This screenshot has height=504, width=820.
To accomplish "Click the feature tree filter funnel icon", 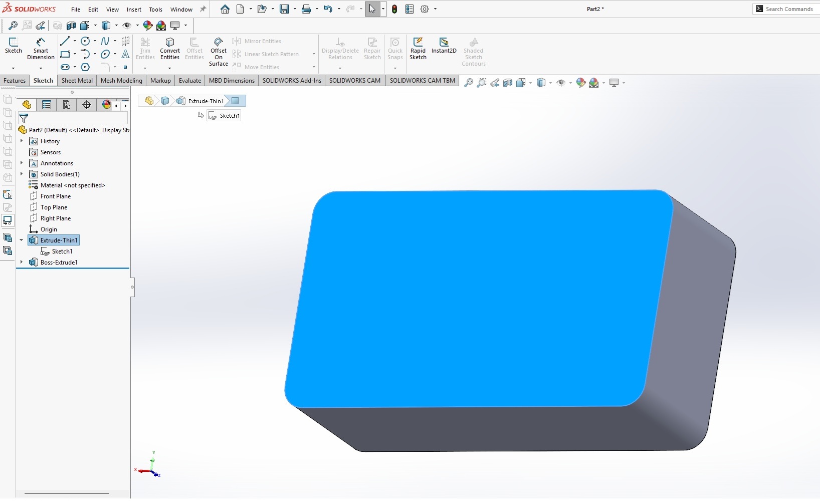I will point(24,118).
